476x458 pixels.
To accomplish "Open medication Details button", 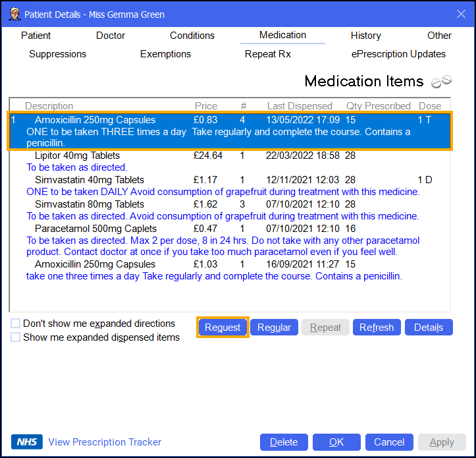I will 429,328.
